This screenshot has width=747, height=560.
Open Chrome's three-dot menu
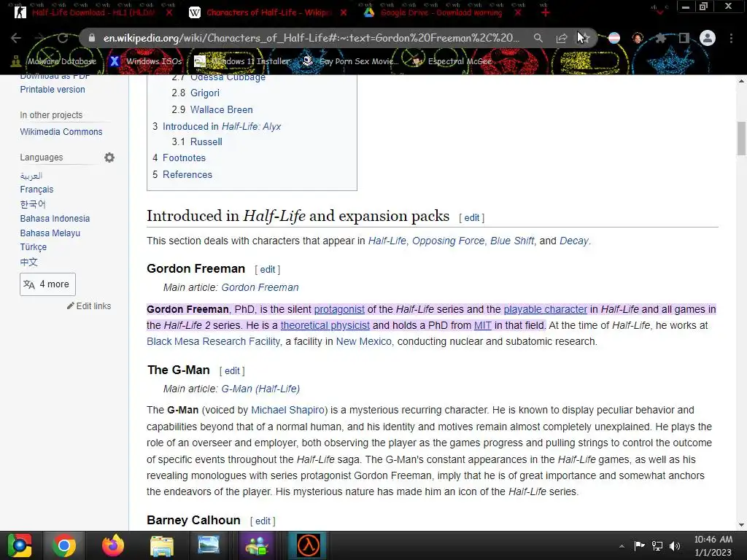(x=731, y=38)
